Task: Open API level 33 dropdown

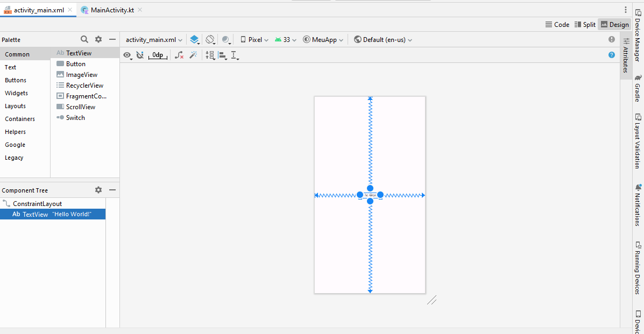Action: (286, 40)
